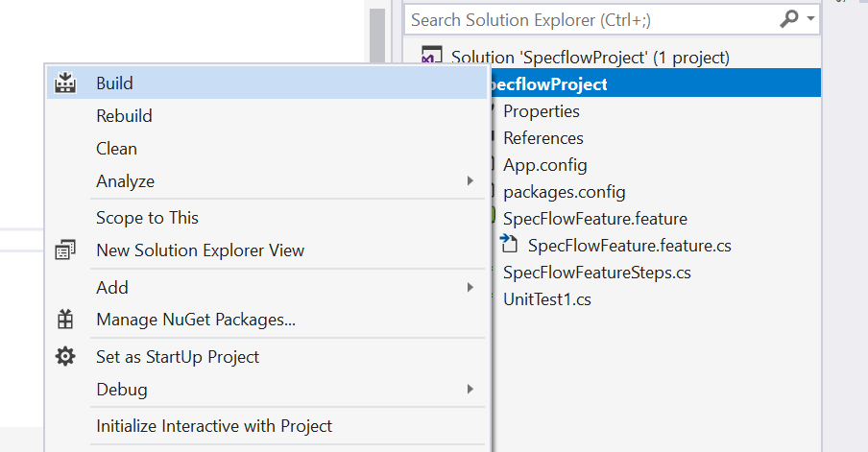Choose Initialize Interactive with Project
This screenshot has height=452, width=868.
pyautogui.click(x=213, y=426)
